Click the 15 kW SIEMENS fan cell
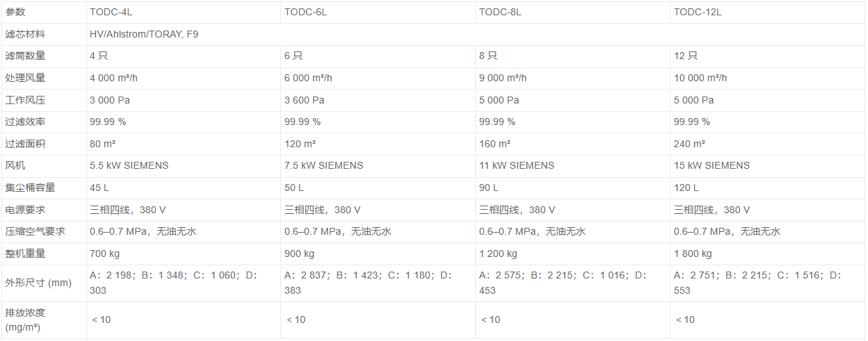 [768, 165]
